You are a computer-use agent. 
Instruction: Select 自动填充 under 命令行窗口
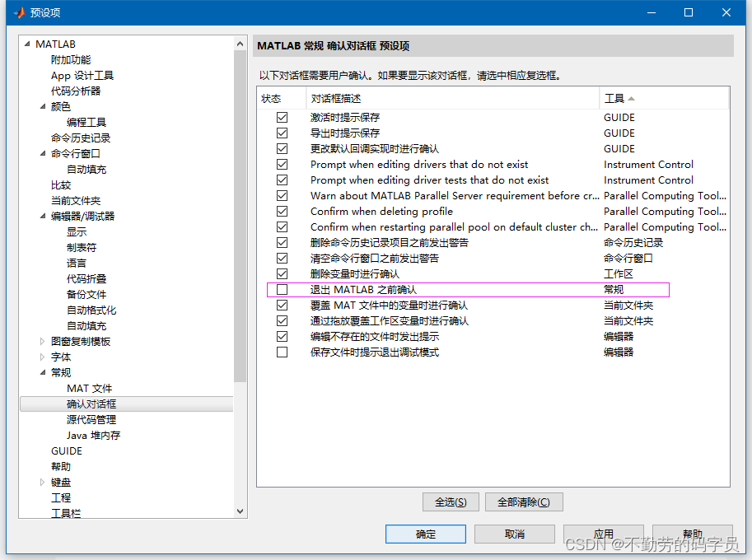pos(86,170)
